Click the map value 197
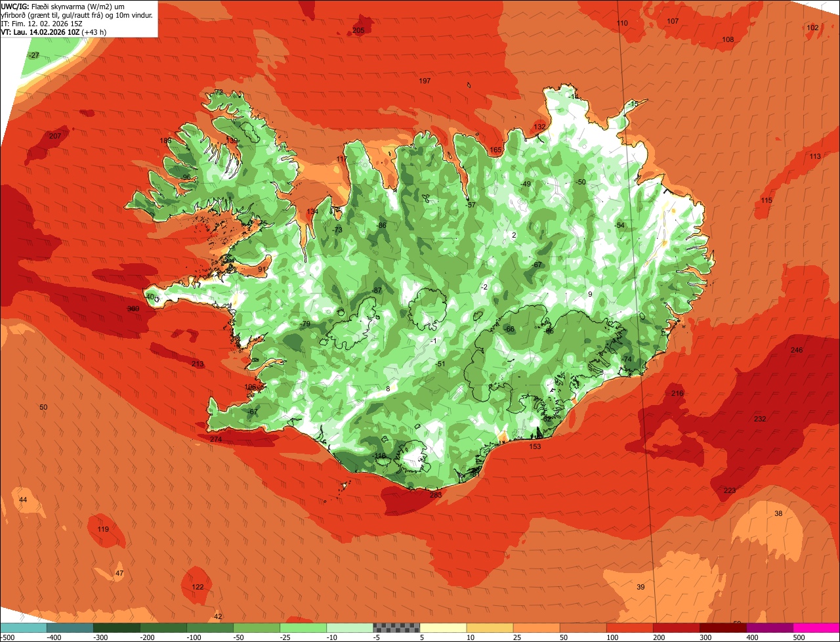 [x=425, y=81]
